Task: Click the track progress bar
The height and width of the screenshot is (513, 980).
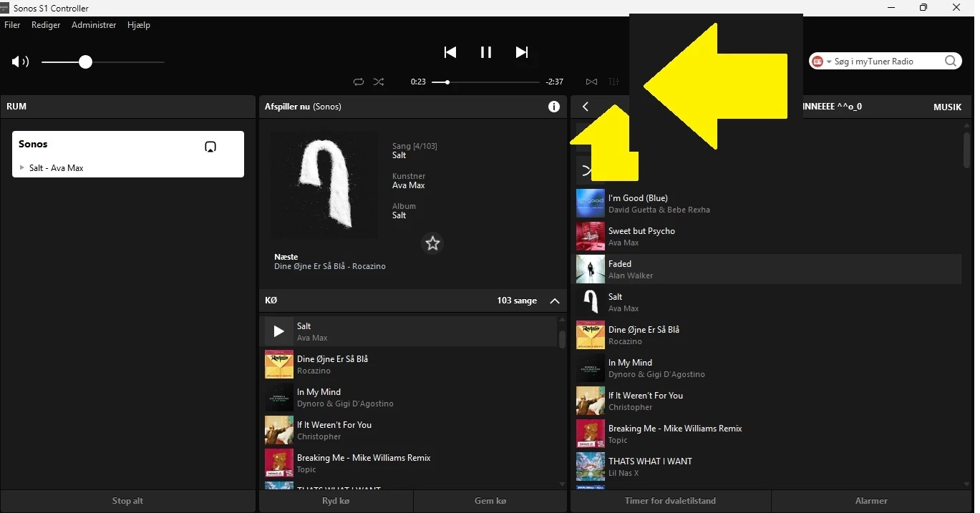Action: (x=486, y=82)
